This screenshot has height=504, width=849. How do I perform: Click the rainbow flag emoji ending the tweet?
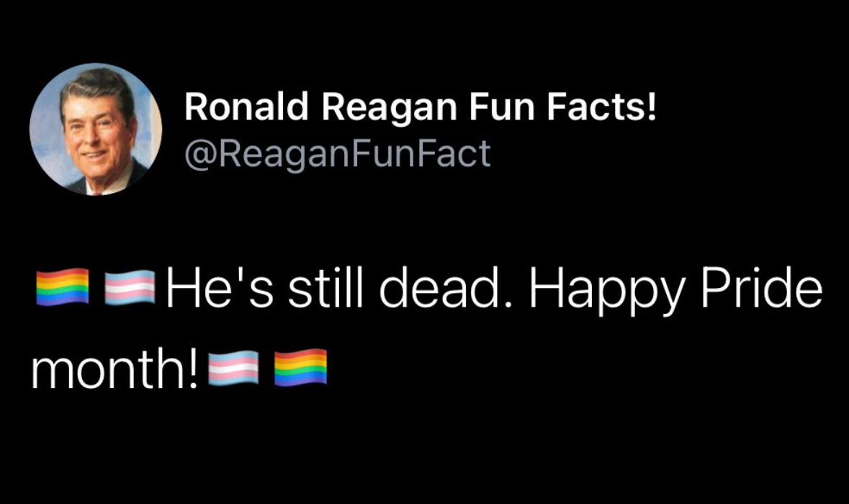point(301,368)
